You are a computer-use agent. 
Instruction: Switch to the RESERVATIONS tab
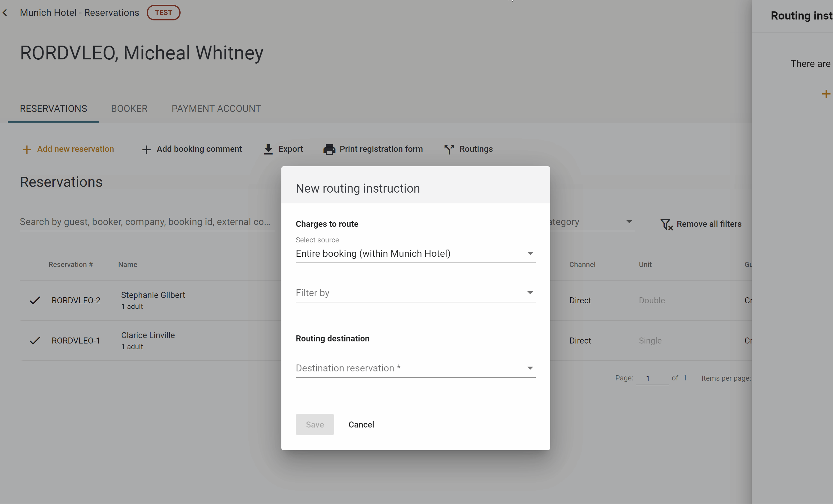[x=53, y=109]
